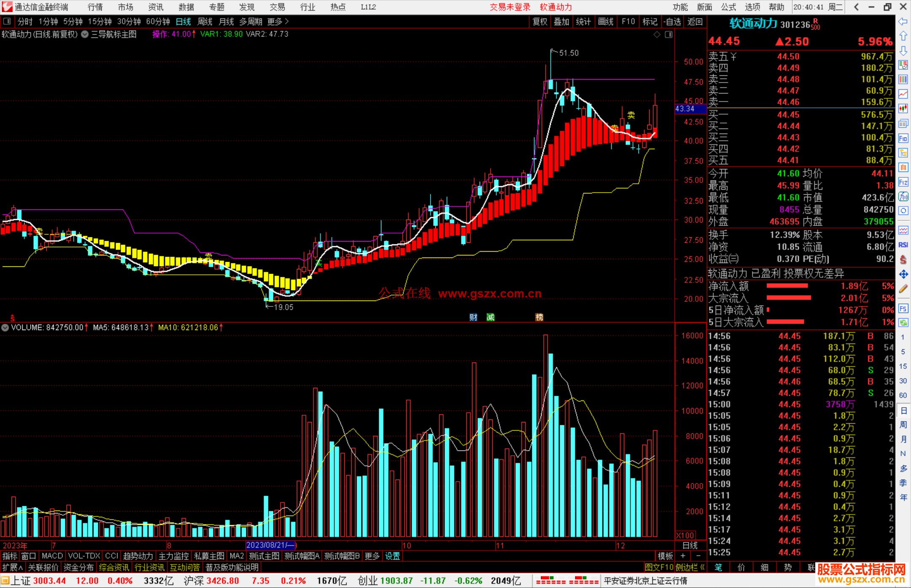The width and height of the screenshot is (911, 588).
Task: Toggle the VOLUME indicator circle button
Action: point(5,328)
